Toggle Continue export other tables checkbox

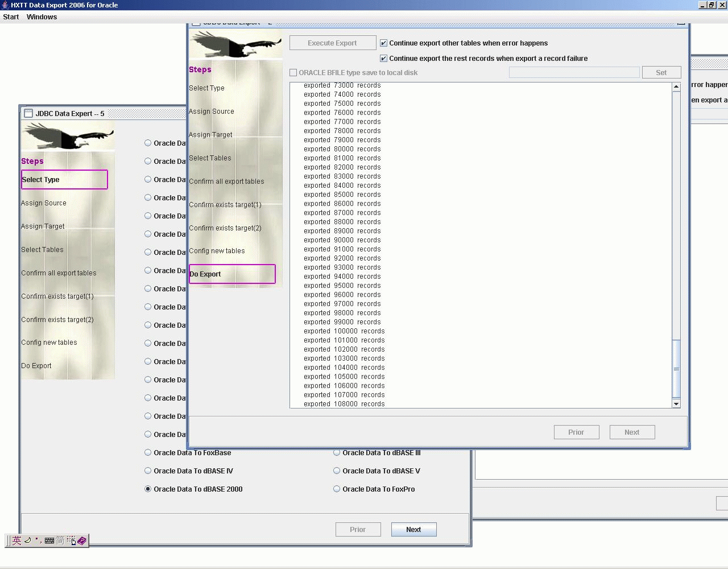[383, 43]
